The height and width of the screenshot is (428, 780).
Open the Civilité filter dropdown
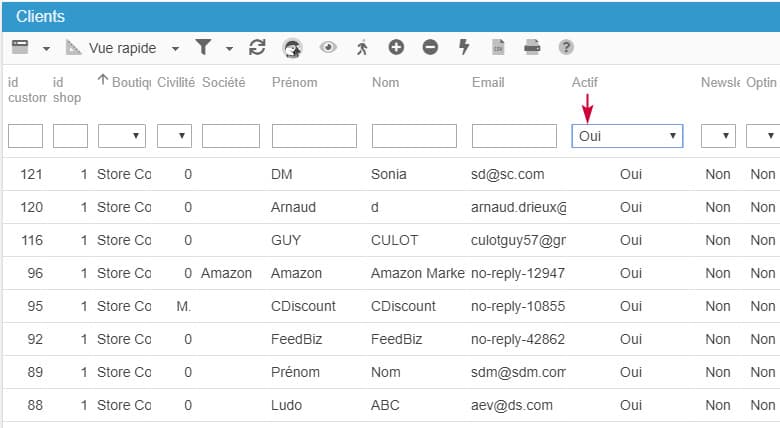tap(174, 136)
